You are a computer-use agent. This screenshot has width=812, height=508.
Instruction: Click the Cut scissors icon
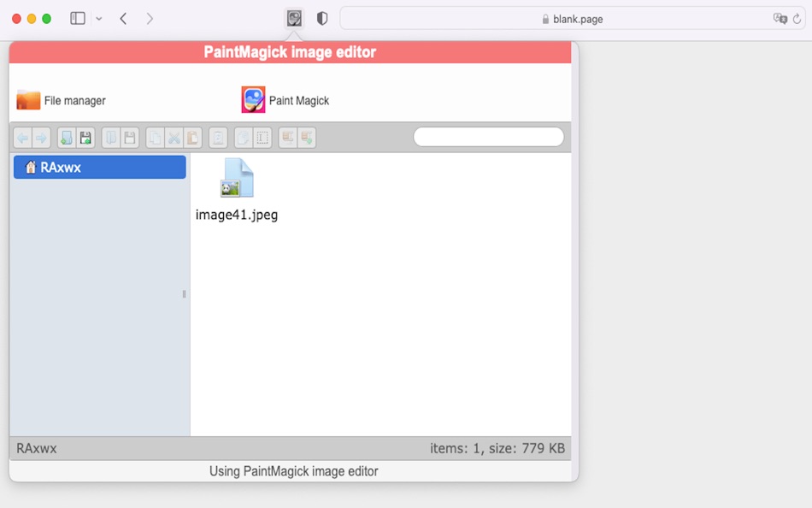[x=174, y=138]
